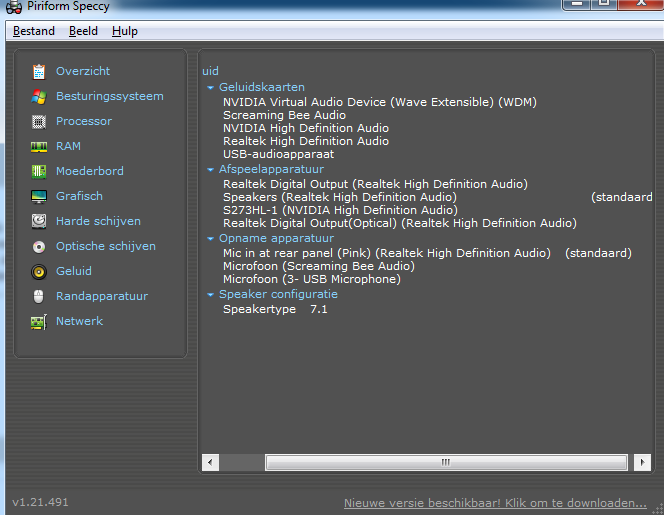
Task: Select Mic in at rear panel (Pink)
Action: (387, 253)
